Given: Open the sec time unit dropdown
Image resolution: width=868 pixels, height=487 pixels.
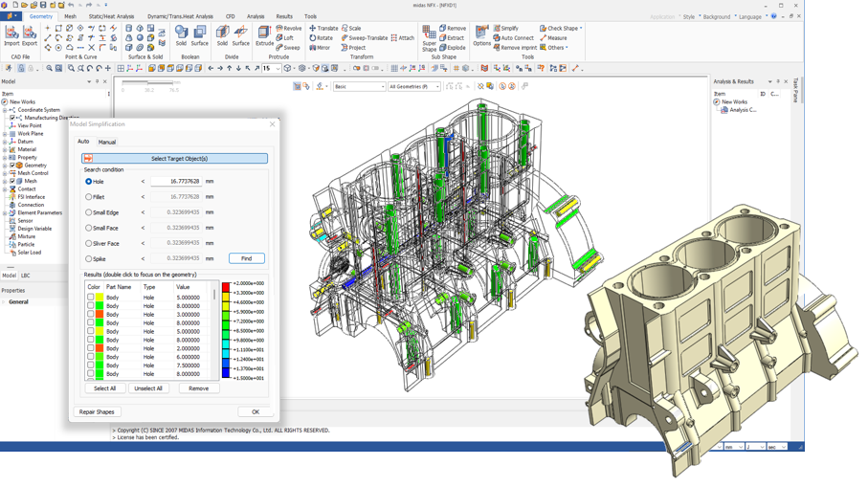Looking at the screenshot, I should [x=776, y=447].
